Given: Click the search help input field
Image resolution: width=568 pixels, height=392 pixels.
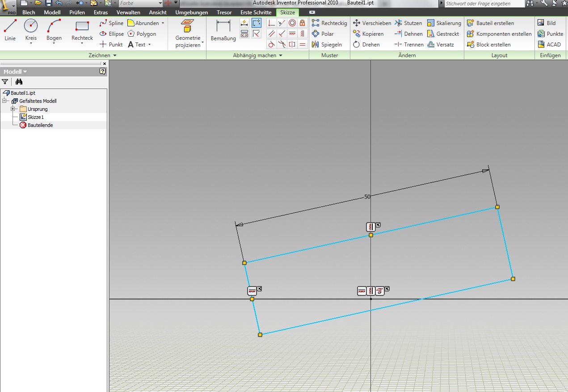Looking at the screenshot, I should 484,3.
